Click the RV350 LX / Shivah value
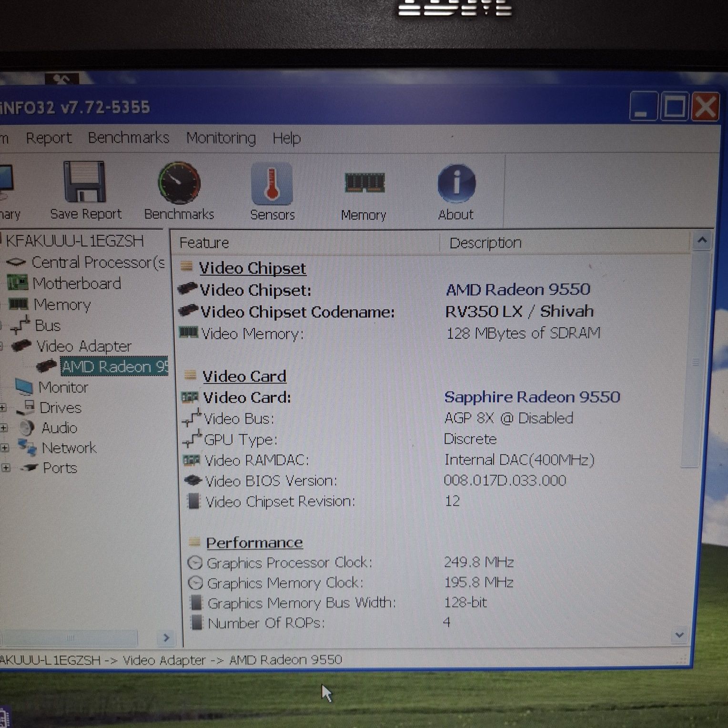Screen dimensions: 728x728 (519, 311)
